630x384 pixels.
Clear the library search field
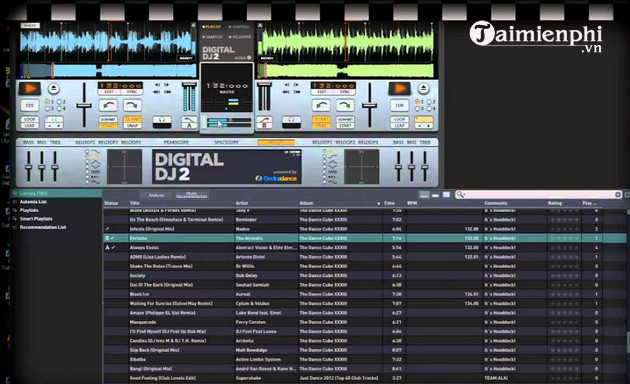click(618, 194)
